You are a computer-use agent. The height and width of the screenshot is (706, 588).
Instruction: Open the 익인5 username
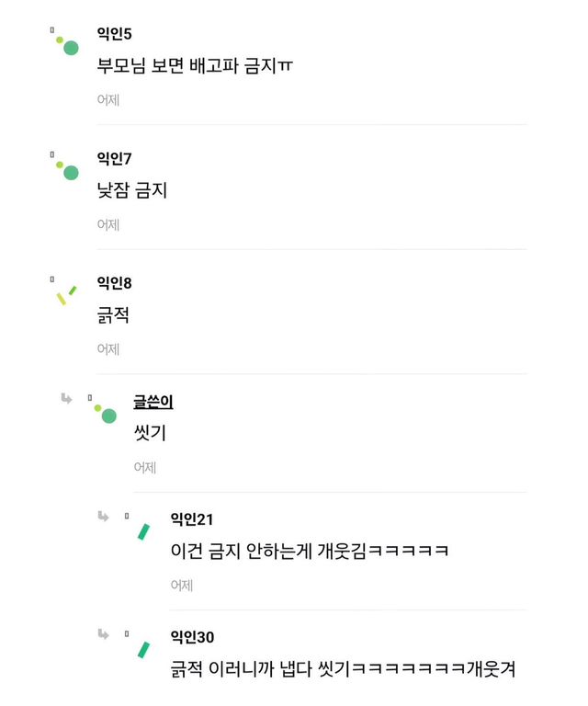[114, 34]
